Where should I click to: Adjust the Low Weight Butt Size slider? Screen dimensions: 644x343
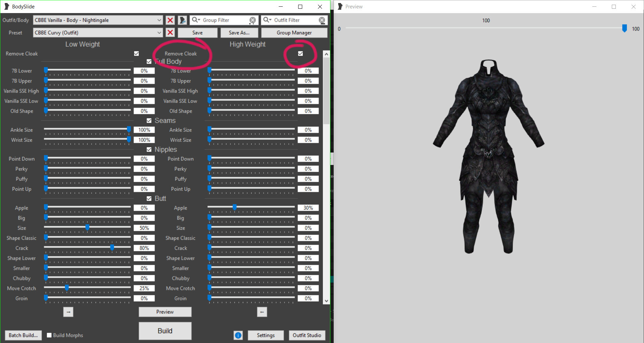click(x=87, y=228)
